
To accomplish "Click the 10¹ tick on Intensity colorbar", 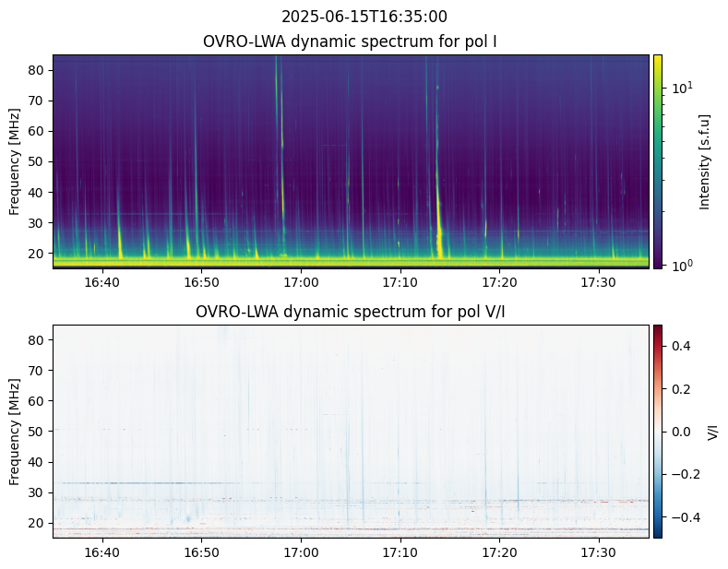I will click(x=681, y=88).
